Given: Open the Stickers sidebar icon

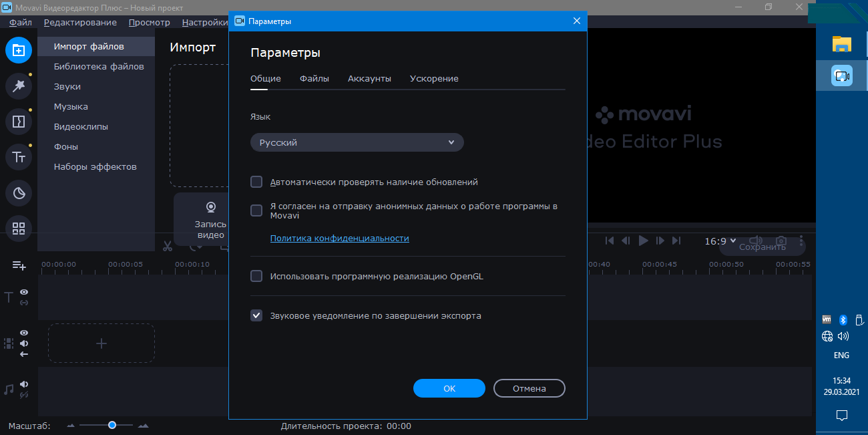Looking at the screenshot, I should point(19,193).
